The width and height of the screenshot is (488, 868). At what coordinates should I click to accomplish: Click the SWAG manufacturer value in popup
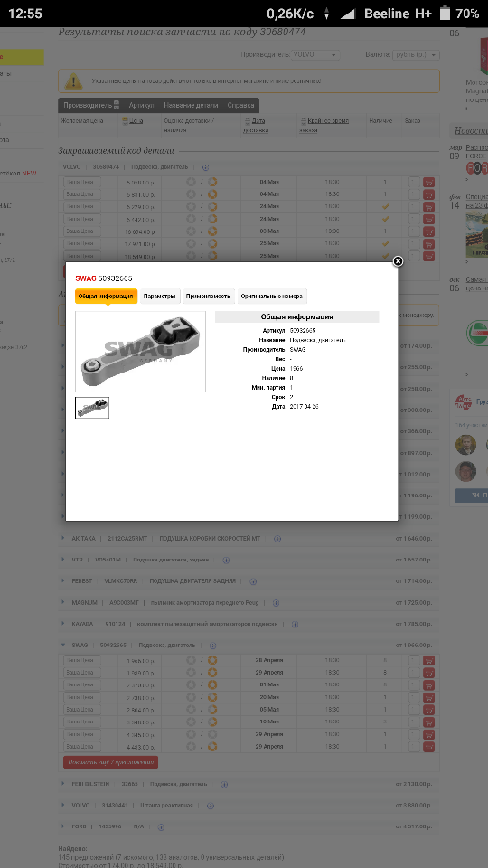click(x=297, y=349)
